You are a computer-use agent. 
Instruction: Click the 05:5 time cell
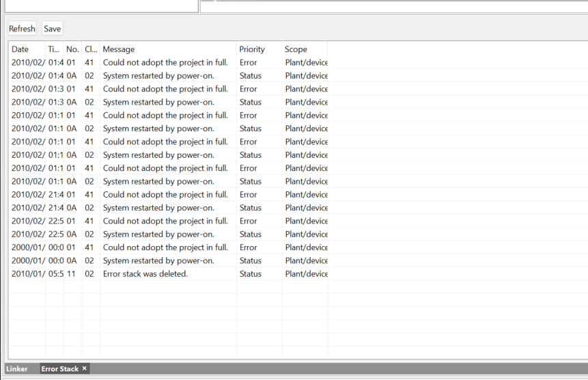[x=56, y=274]
